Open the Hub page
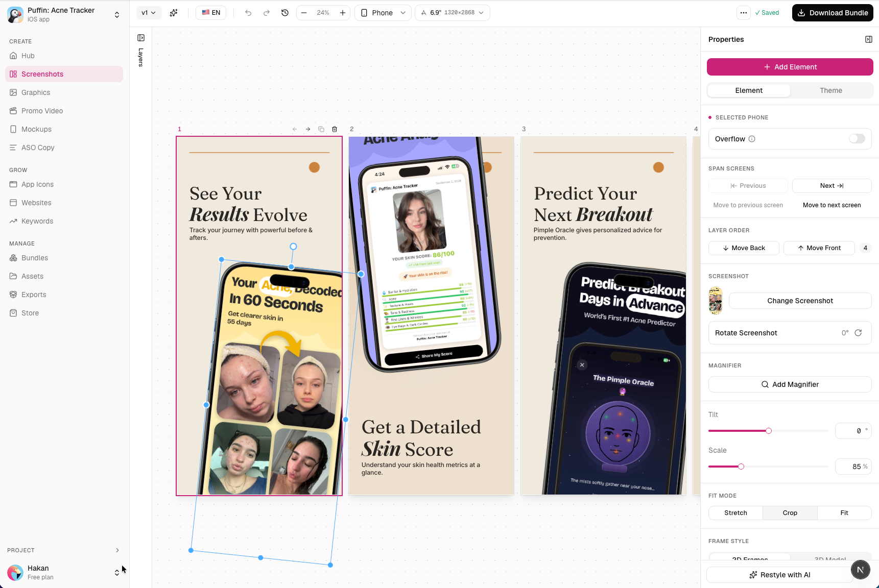879x588 pixels. pyautogui.click(x=64, y=56)
